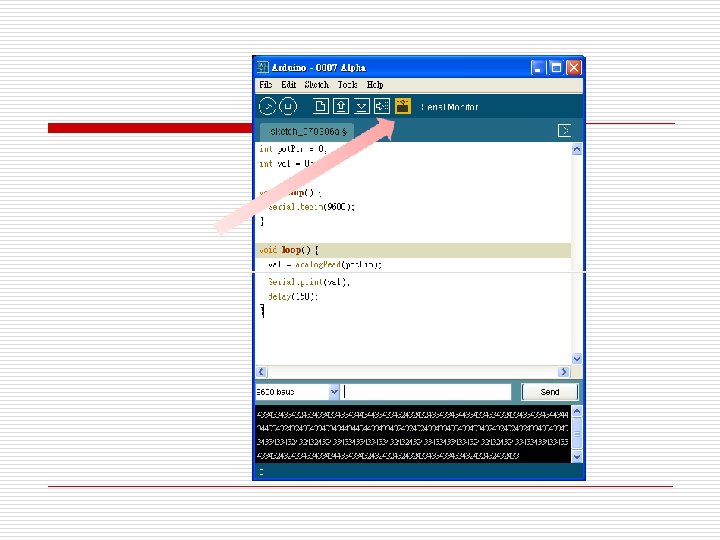Click the 'delay(150);' code line
This screenshot has height=540, width=720.
point(293,297)
